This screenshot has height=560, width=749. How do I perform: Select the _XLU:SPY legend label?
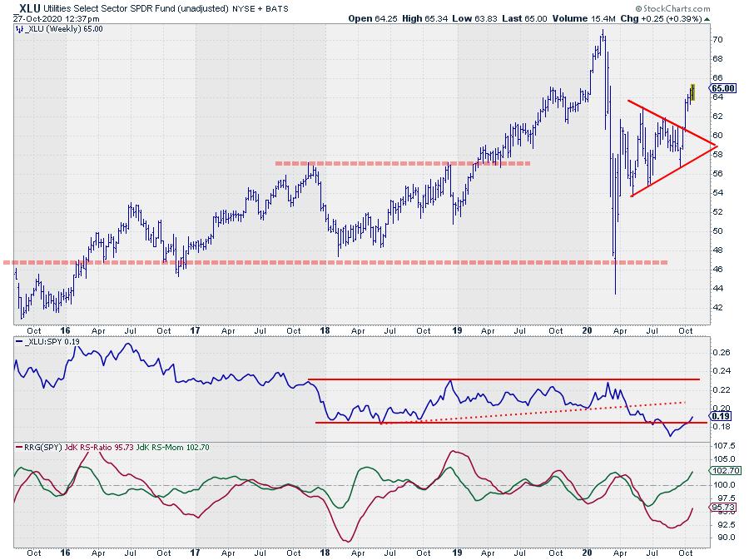[42, 342]
